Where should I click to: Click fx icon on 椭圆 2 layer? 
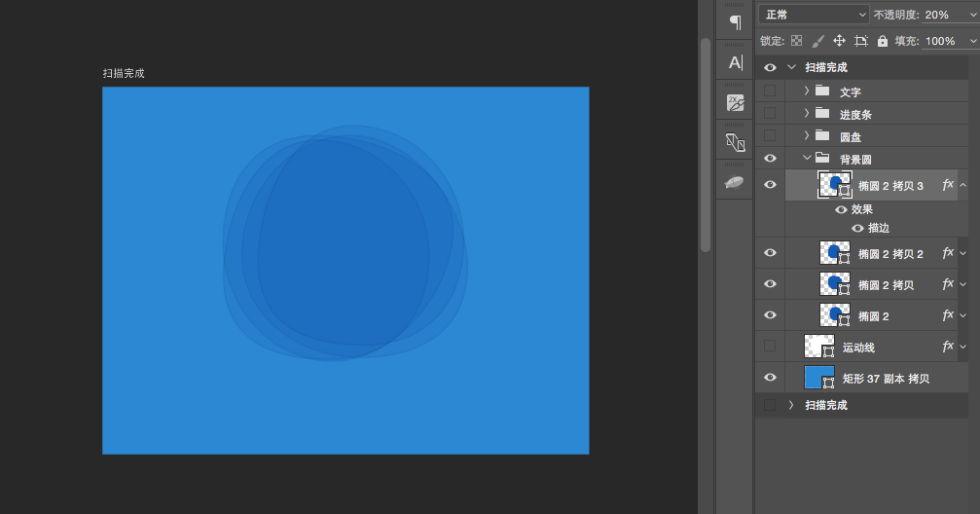pos(948,315)
